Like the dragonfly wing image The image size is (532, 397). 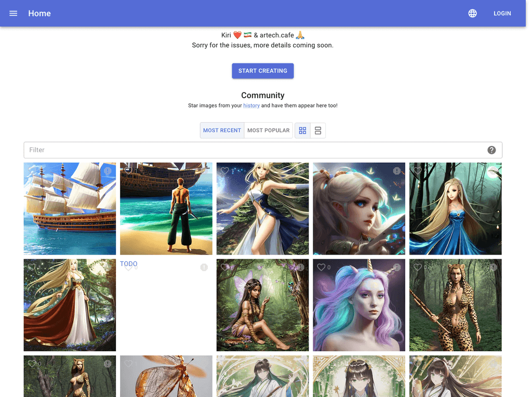128,364
